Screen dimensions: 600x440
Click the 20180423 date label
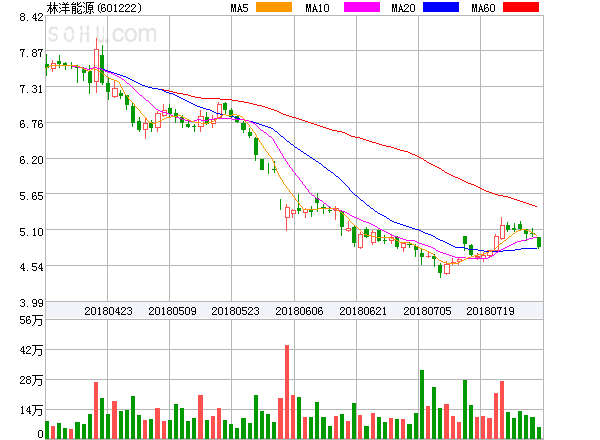tap(108, 311)
